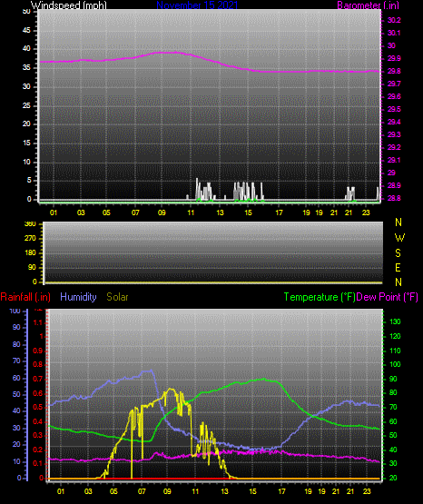The width and height of the screenshot is (423, 504).
Task: Click blue humidity axis value "80"
Action: point(16,344)
